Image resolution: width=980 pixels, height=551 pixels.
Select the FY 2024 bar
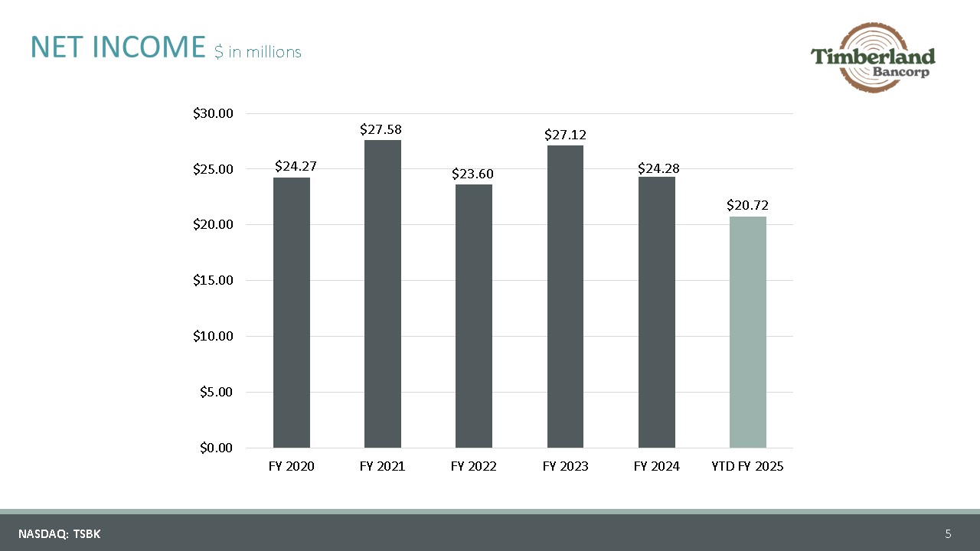coord(657,312)
